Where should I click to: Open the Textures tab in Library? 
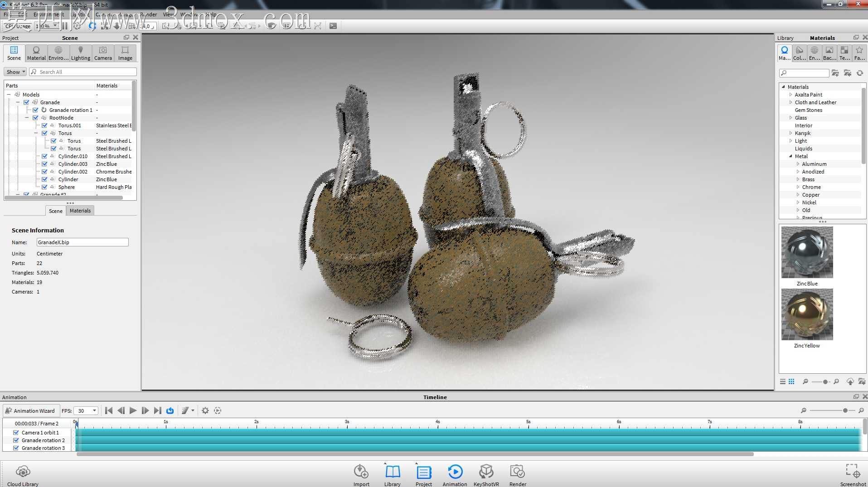[844, 53]
